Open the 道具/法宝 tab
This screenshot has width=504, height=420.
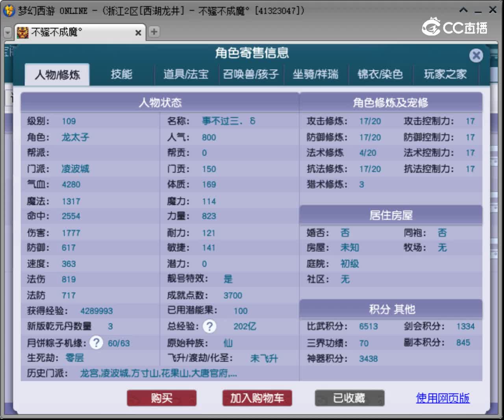pyautogui.click(x=186, y=74)
